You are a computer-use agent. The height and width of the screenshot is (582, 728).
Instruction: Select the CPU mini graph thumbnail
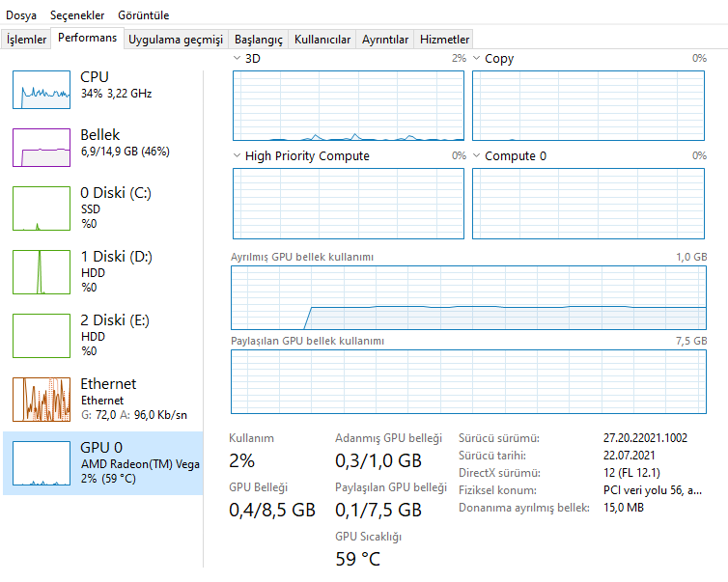coord(42,89)
